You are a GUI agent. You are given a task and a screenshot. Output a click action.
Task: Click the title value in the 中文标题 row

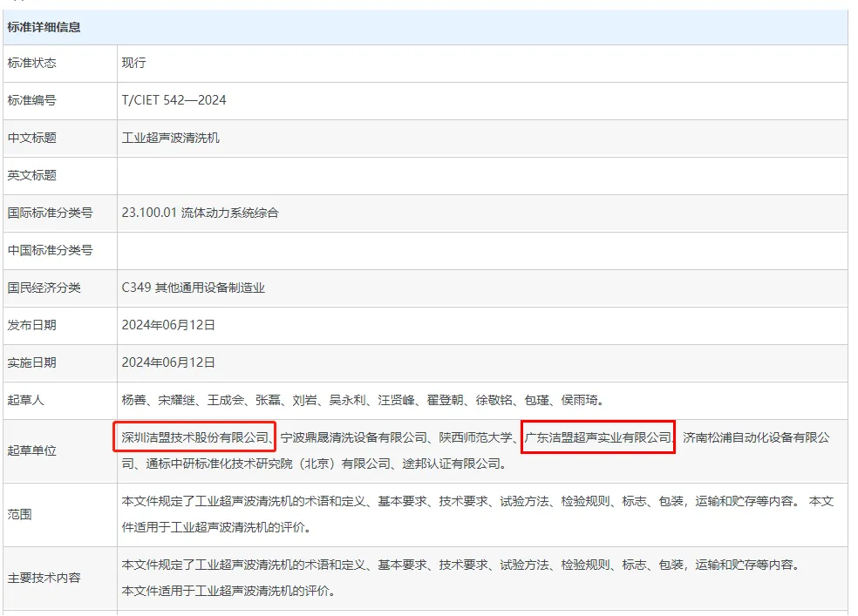171,138
